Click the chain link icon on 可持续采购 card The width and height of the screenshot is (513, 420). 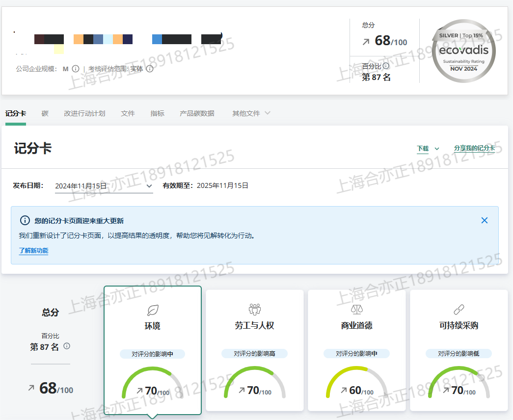coord(459,310)
